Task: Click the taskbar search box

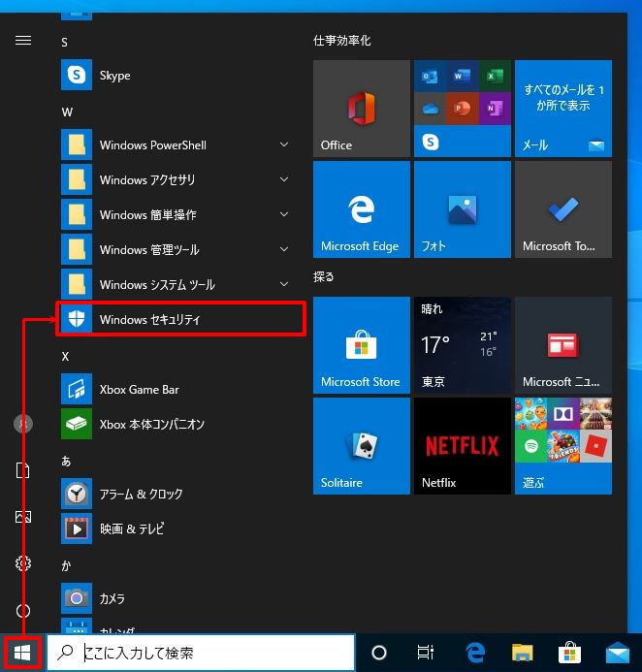Action: coord(201,653)
